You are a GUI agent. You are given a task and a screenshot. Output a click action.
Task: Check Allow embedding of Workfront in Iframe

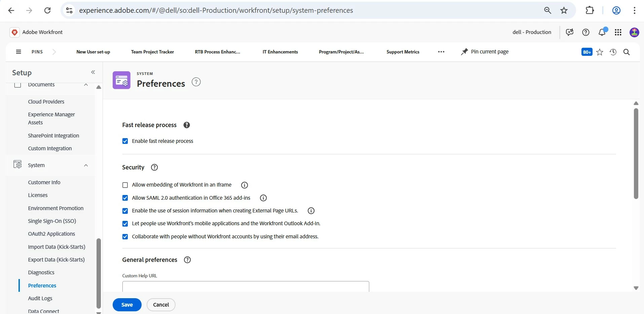(x=125, y=185)
